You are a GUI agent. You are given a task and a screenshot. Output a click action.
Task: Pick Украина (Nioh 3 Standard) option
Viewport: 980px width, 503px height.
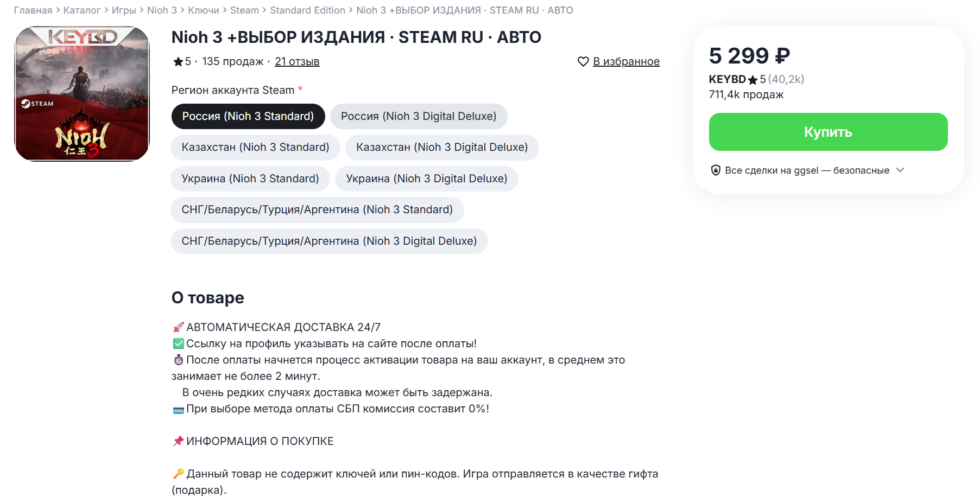250,179
